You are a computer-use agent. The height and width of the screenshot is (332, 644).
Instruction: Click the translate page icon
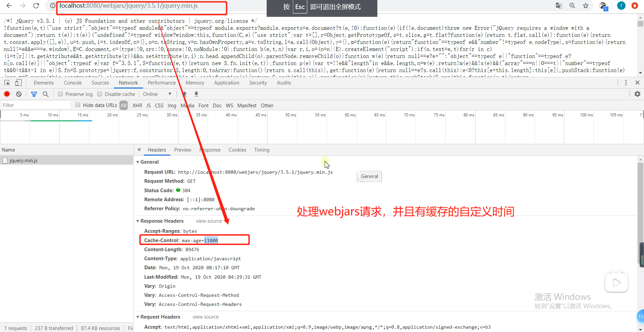pos(559,6)
